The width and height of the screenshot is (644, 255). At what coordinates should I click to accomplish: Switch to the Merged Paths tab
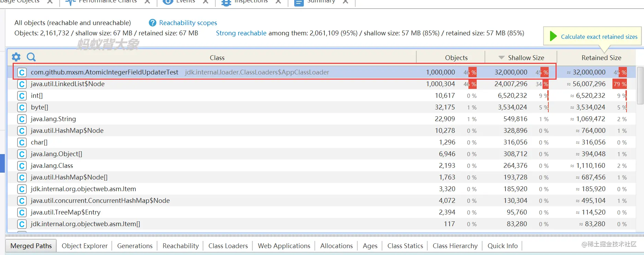[31, 246]
